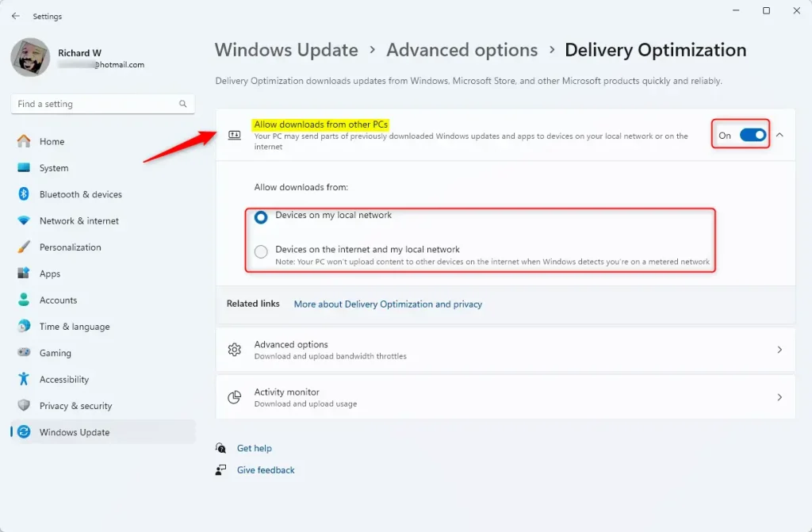Click the Richard W account name

(x=80, y=53)
